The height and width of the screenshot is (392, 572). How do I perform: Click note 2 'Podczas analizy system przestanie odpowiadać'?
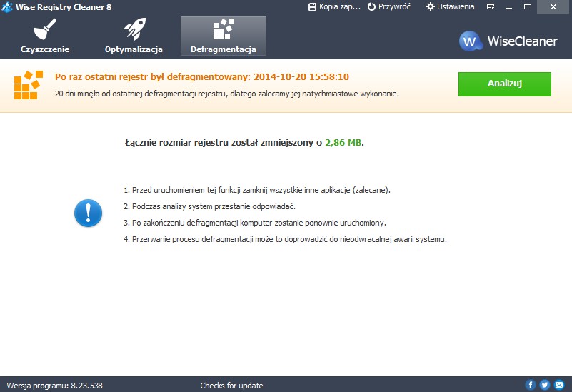209,206
